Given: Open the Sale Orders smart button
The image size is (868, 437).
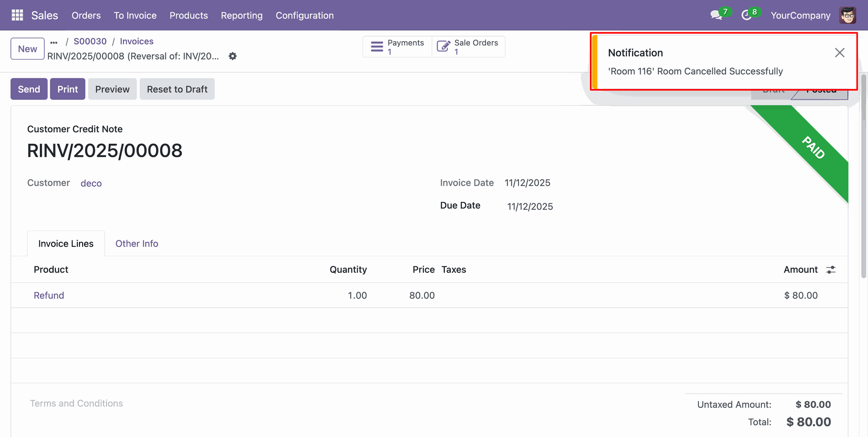Looking at the screenshot, I should [468, 47].
